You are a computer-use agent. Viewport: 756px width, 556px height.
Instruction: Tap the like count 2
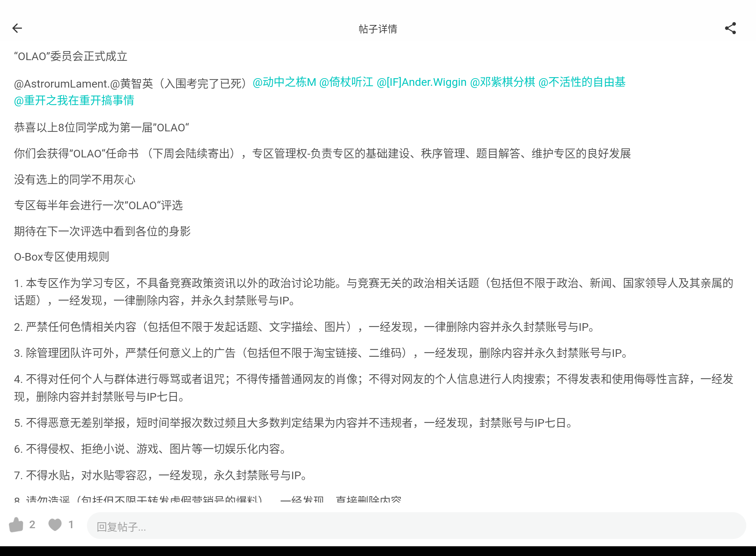32,525
